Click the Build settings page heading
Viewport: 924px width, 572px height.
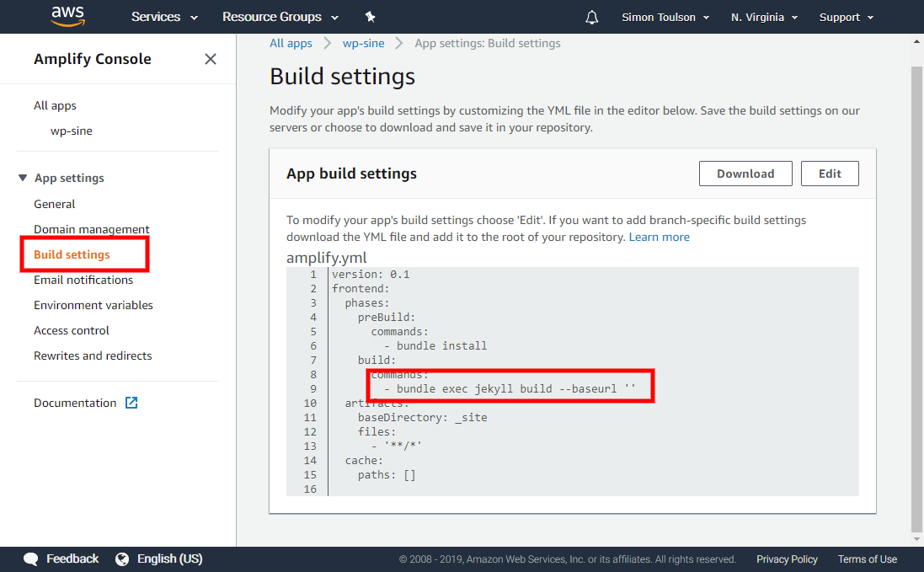(342, 77)
